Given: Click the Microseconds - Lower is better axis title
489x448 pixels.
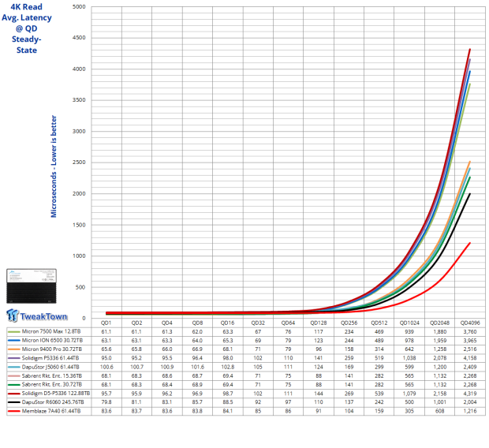Looking at the screenshot, I should point(54,166).
